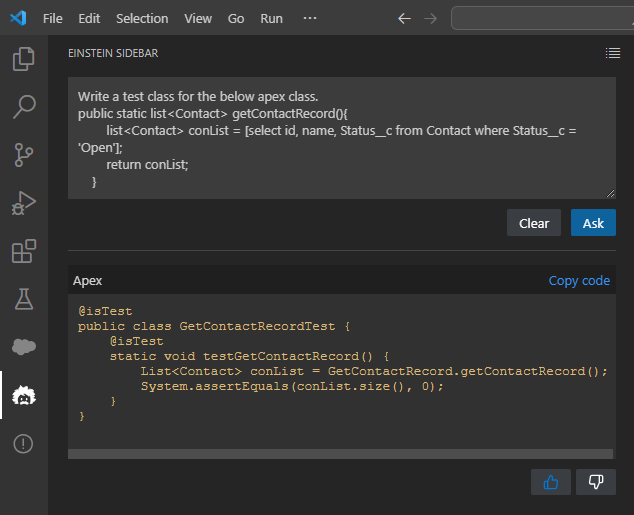The height and width of the screenshot is (515, 634).
Task: Open the Selection menu
Action: (x=142, y=18)
